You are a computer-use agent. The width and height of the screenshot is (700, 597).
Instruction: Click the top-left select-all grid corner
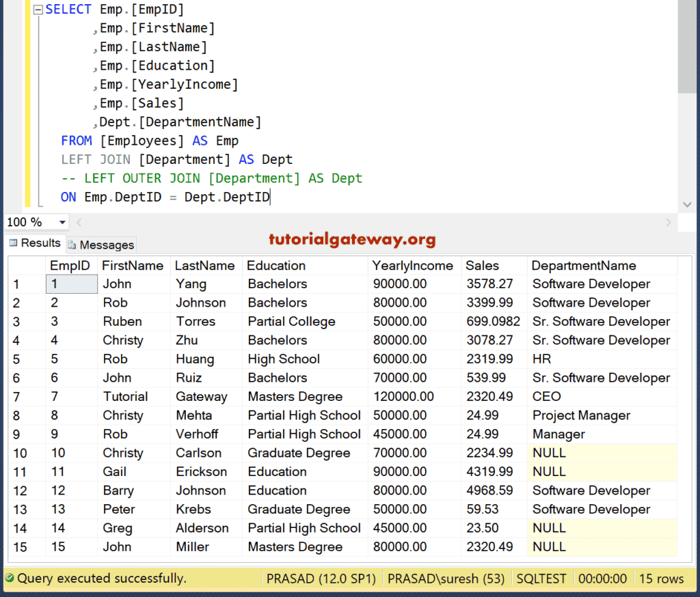[x=26, y=266]
